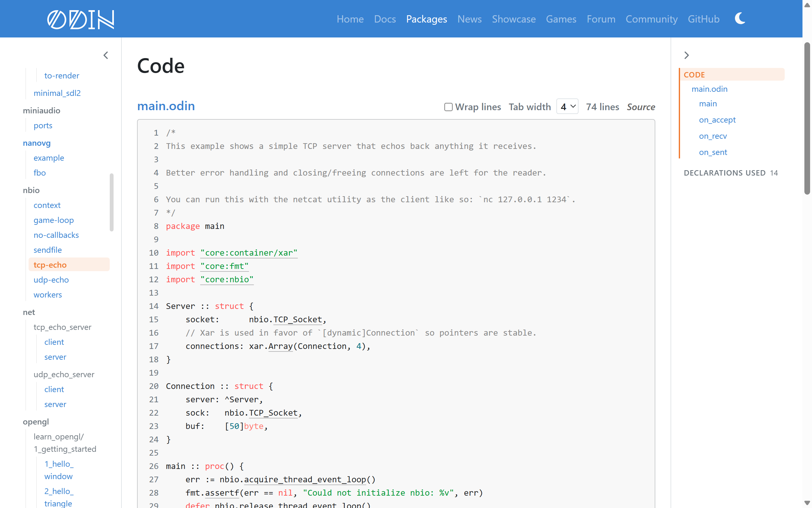812x508 pixels.
Task: Jump to Declarations Used section
Action: [x=730, y=173]
